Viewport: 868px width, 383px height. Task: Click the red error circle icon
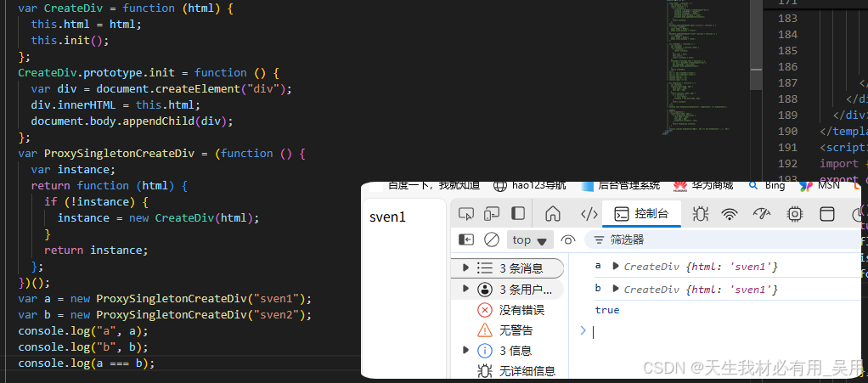click(485, 310)
